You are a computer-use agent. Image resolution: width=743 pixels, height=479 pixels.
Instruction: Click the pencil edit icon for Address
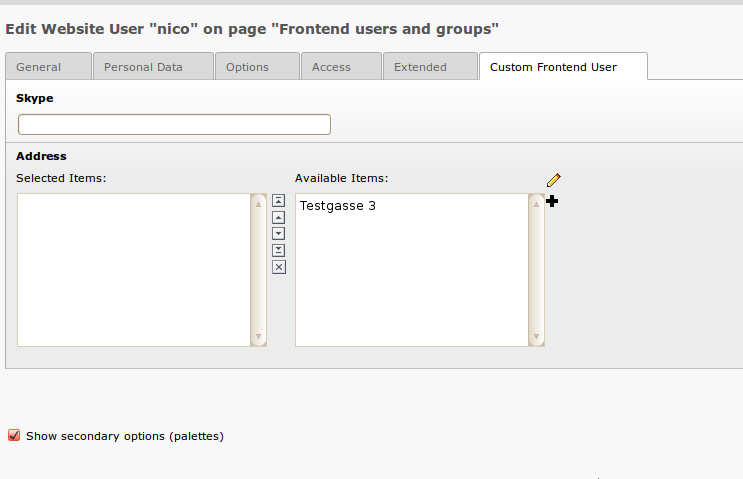554,180
